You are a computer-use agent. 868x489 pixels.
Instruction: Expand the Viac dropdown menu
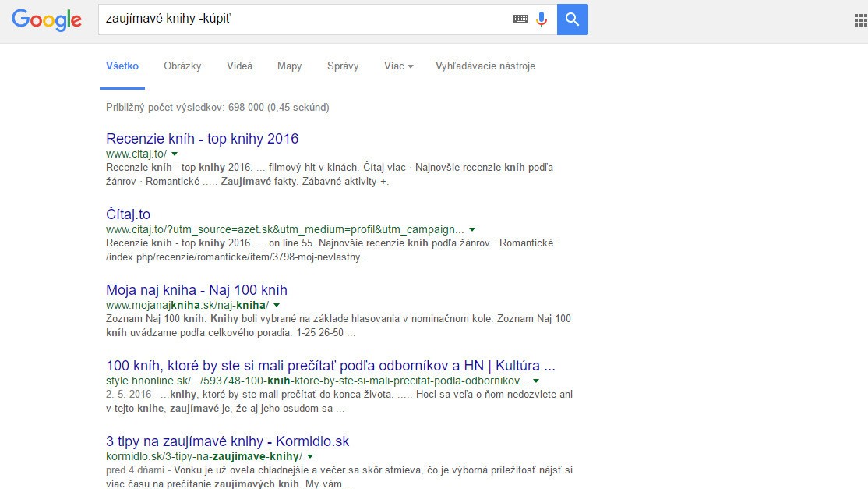point(398,66)
